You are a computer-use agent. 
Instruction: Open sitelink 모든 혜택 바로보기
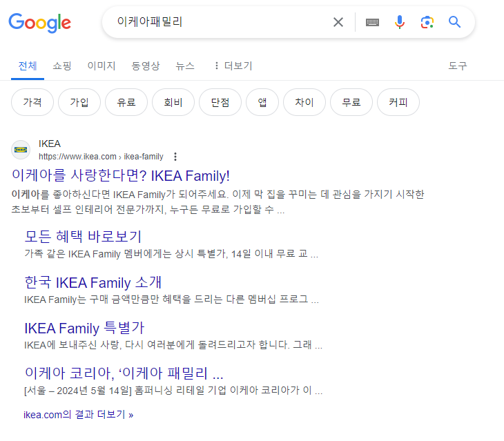pos(83,237)
